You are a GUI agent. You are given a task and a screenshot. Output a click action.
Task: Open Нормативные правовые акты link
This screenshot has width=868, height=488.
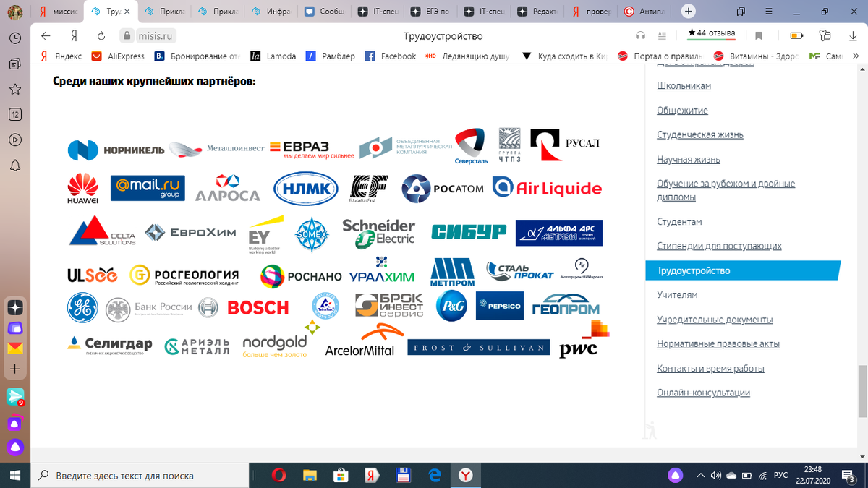coord(718,344)
